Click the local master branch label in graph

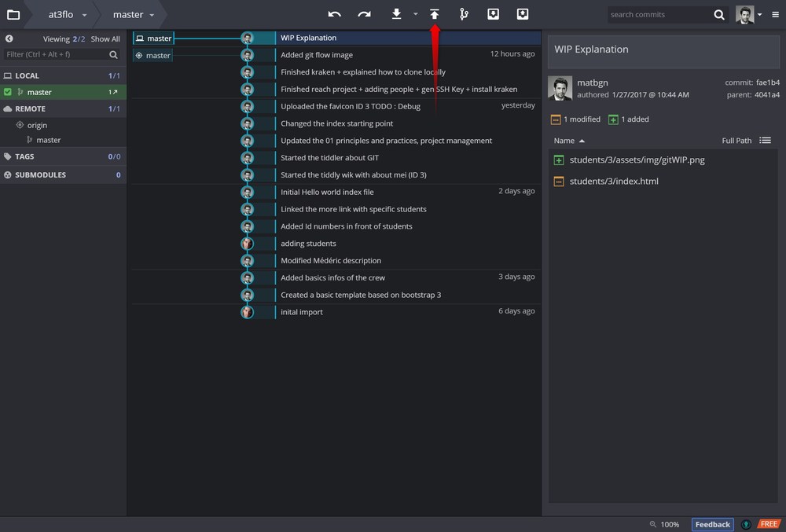tap(153, 38)
